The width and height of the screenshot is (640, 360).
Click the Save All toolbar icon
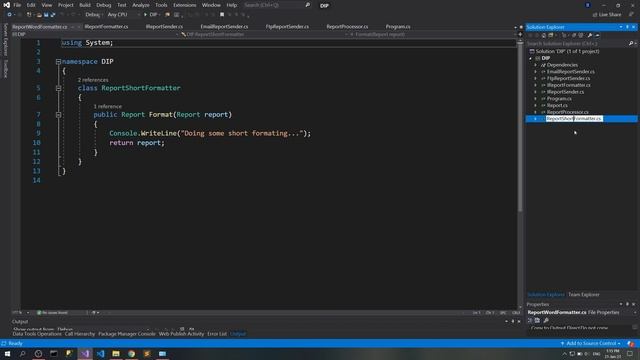click(x=53, y=15)
